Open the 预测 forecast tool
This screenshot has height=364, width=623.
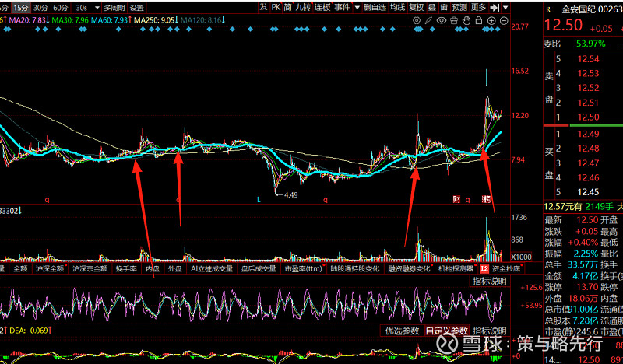coord(459,8)
